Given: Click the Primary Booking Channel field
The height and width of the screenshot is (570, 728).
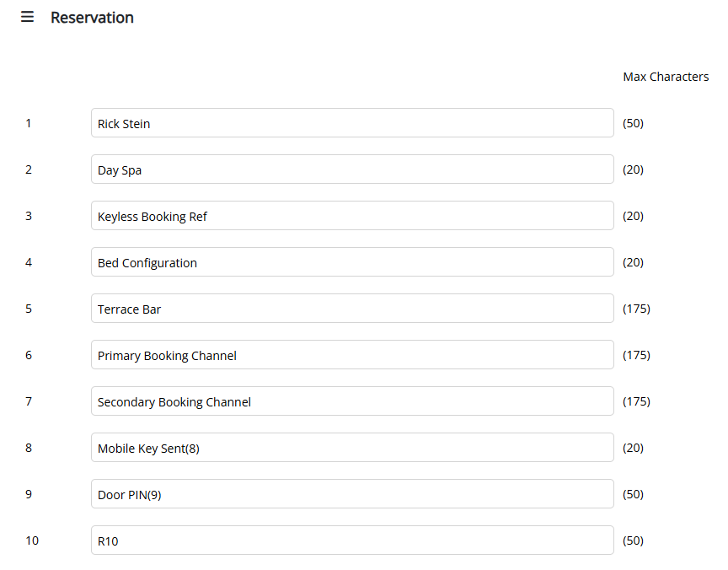Looking at the screenshot, I should tap(352, 355).
